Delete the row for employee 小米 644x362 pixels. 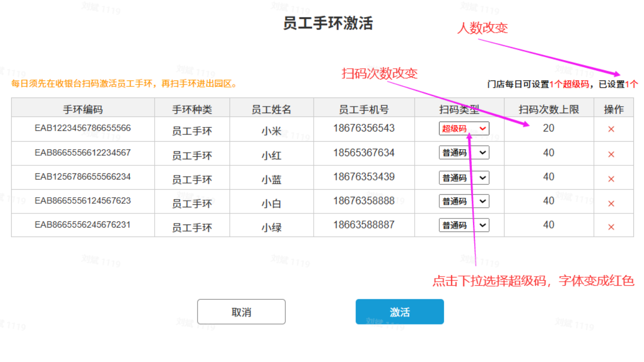[x=611, y=129]
